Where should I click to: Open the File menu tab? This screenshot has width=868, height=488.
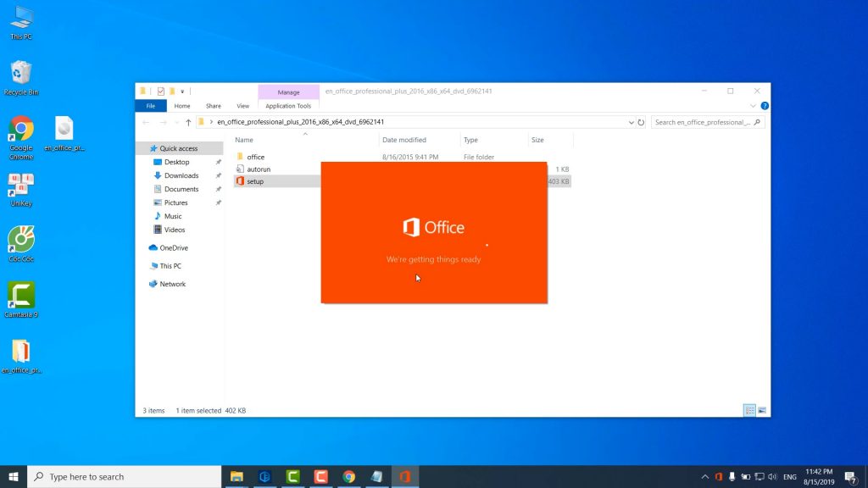(151, 106)
